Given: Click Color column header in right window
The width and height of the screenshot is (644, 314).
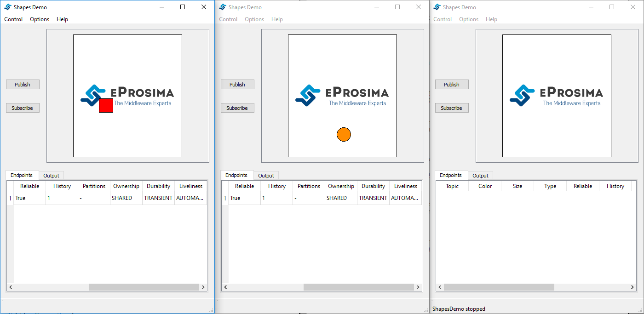Looking at the screenshot, I should 485,186.
